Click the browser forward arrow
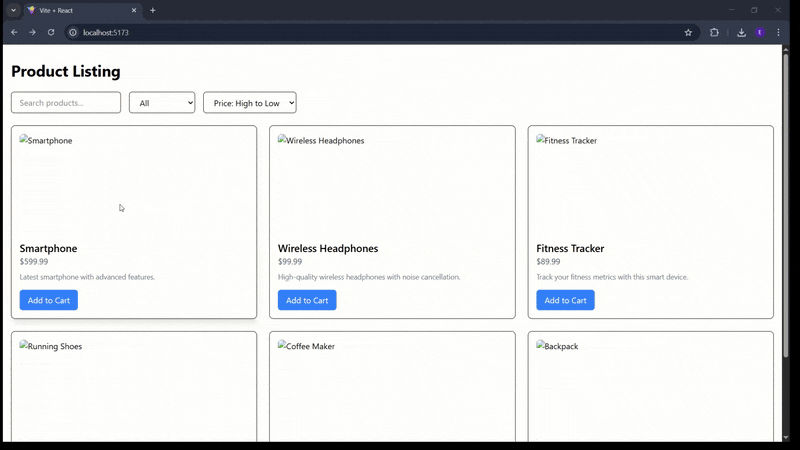Viewport: 800px width, 450px height. click(33, 32)
